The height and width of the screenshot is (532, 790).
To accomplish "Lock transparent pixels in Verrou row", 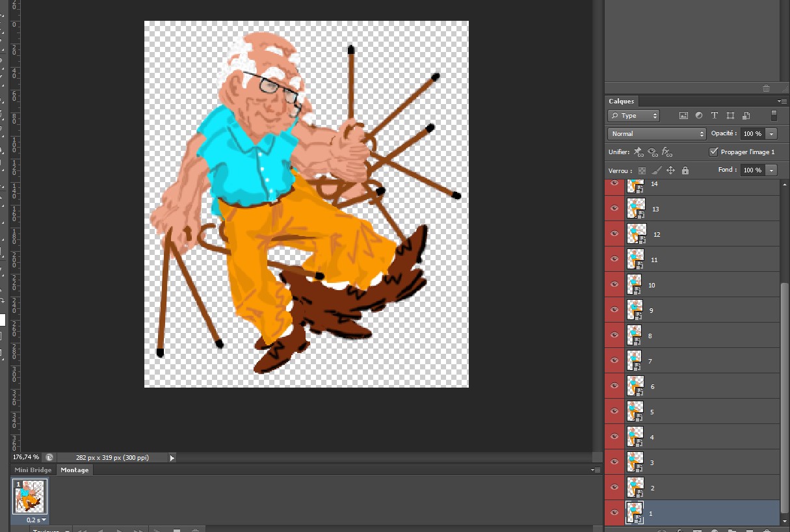I will point(642,170).
